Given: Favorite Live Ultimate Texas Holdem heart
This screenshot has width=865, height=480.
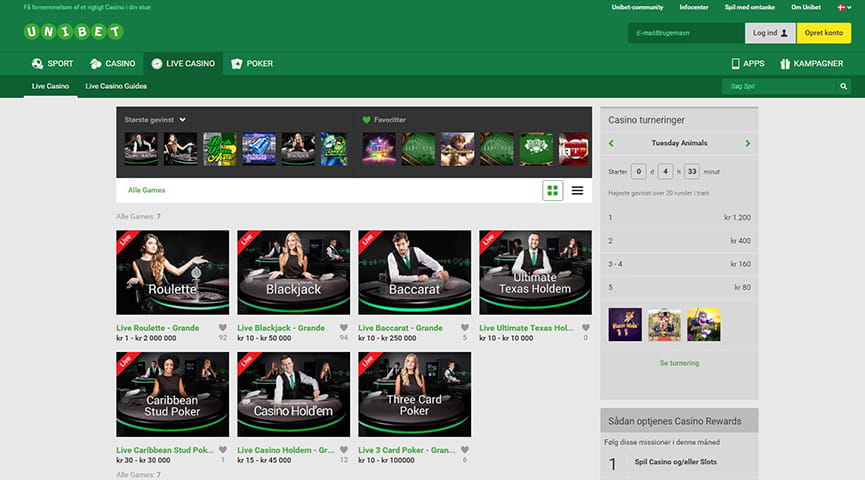Looking at the screenshot, I should coord(585,328).
